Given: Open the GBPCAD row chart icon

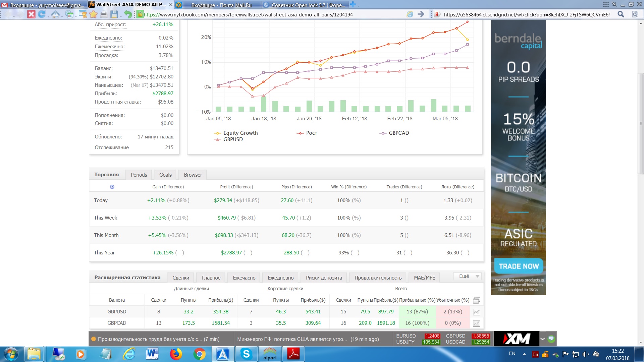Looking at the screenshot, I should point(476,323).
